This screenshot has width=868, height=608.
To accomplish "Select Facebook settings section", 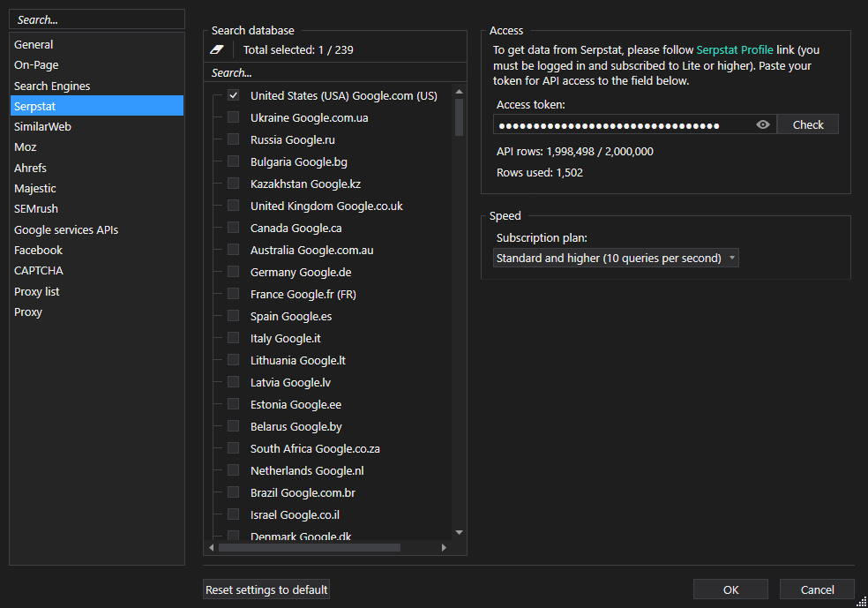I will 97,251.
